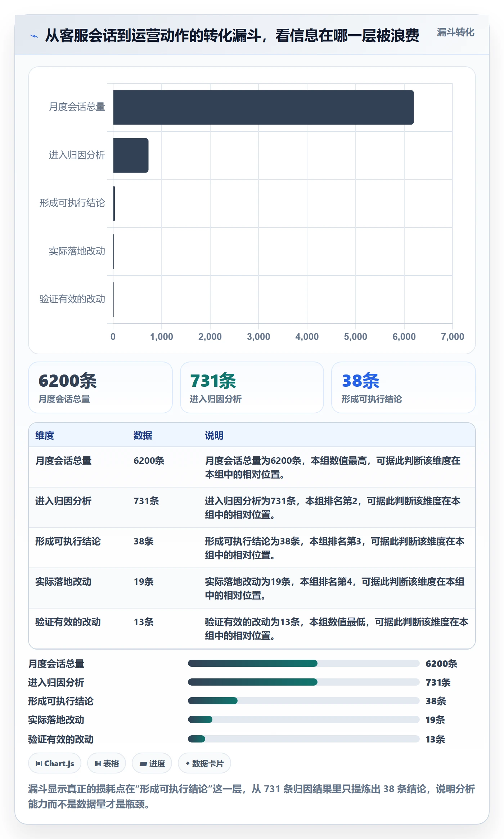Click the 形成可执行结论 cell in the table
This screenshot has height=839, width=504.
point(68,541)
